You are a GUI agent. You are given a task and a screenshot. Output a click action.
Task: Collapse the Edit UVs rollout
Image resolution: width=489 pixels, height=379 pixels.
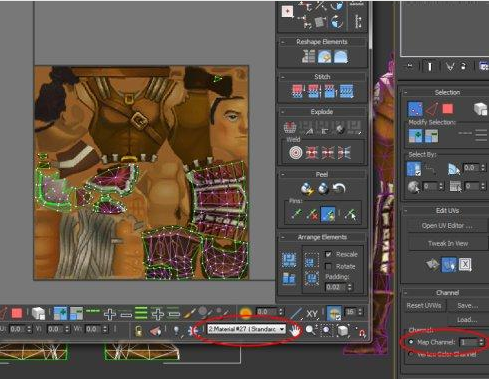point(406,211)
